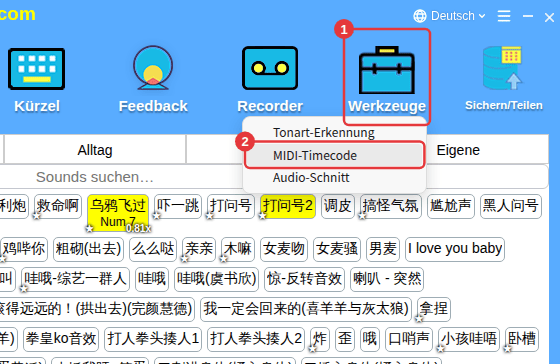The width and height of the screenshot is (560, 364).
Task: Play the yellow 乌鸦飞过 Num 7 sound
Action: pyautogui.click(x=118, y=212)
